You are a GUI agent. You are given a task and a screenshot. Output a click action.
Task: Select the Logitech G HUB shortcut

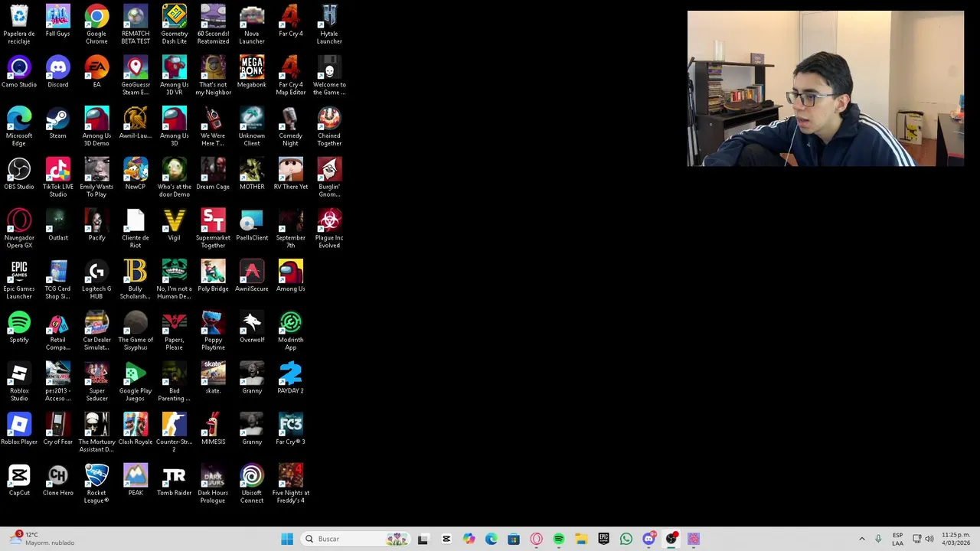point(96,279)
